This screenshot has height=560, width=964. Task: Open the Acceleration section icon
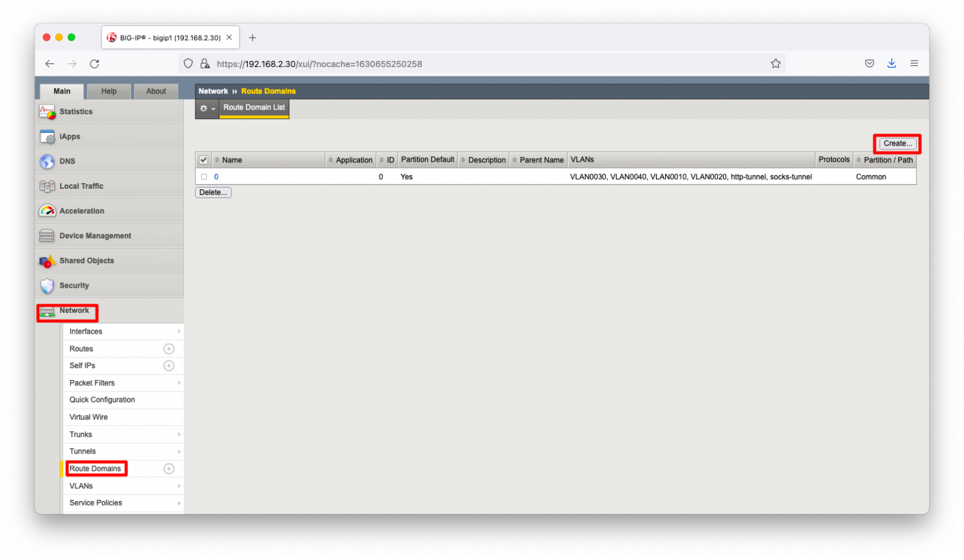(x=47, y=211)
